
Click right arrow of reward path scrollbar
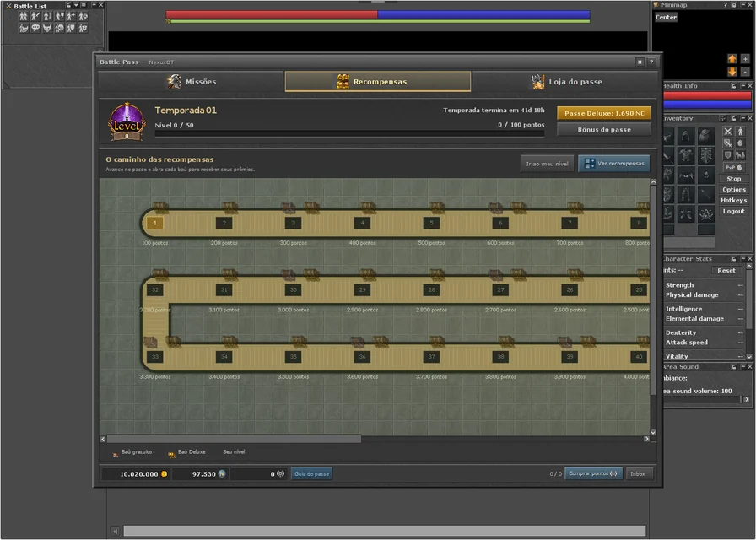[646, 440]
